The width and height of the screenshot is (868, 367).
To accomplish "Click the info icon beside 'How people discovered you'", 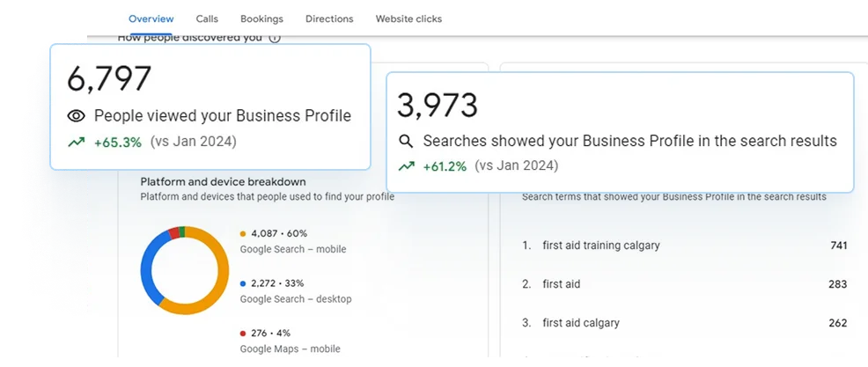I will tap(275, 38).
